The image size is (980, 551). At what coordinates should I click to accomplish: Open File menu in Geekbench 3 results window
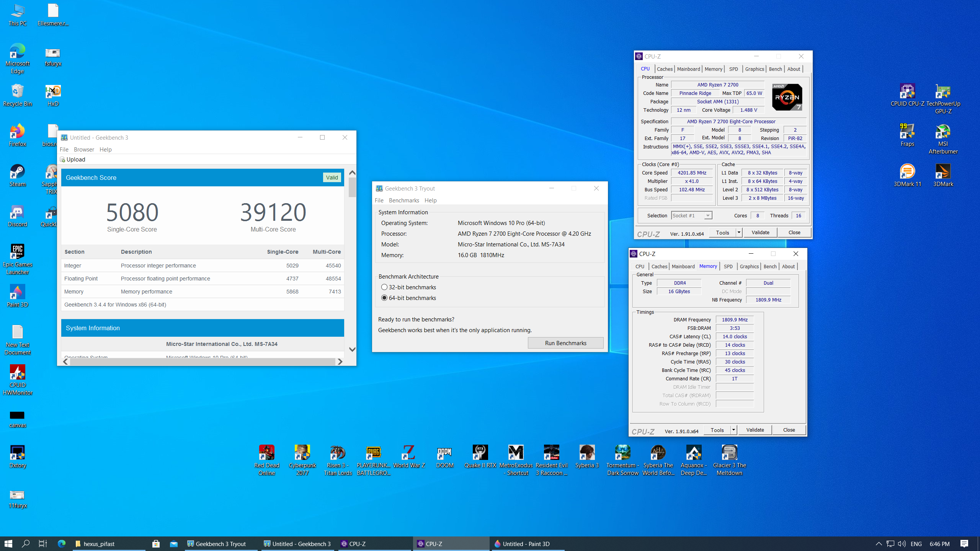click(x=64, y=149)
